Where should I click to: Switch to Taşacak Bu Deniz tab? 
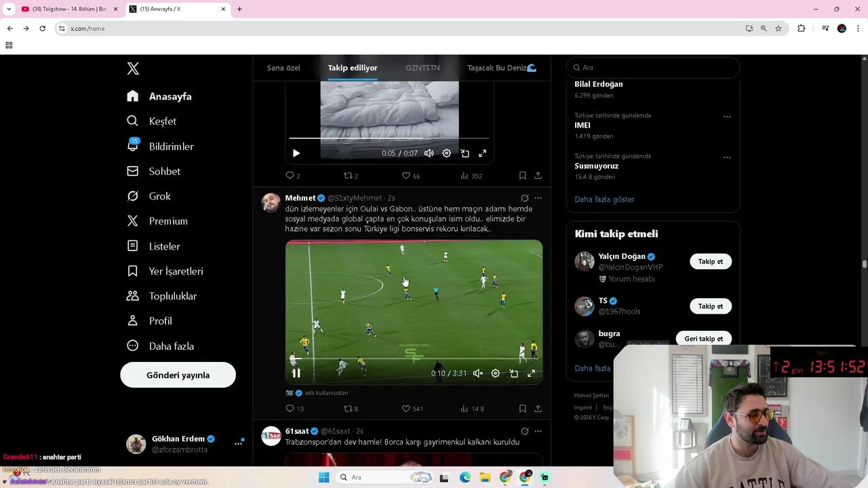502,68
